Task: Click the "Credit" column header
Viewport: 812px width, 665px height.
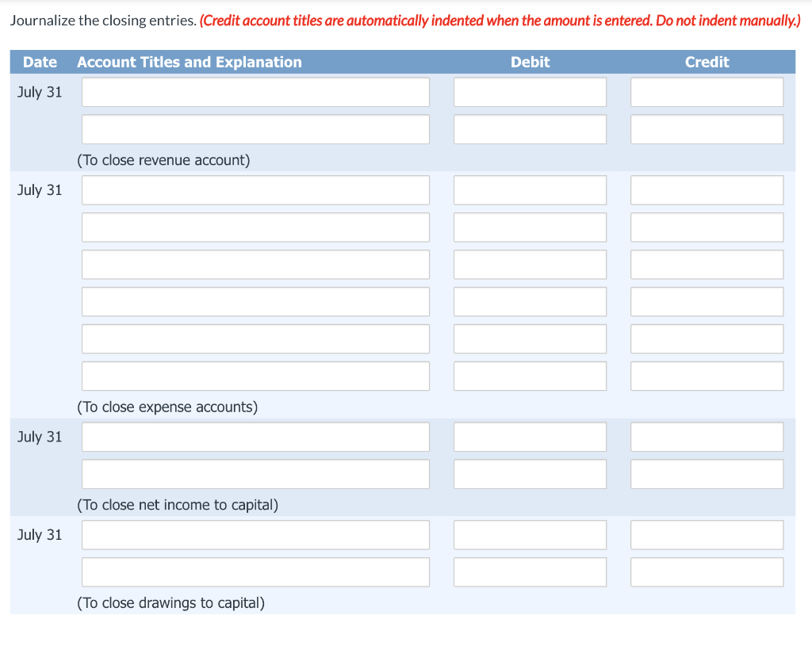Action: pyautogui.click(x=707, y=62)
